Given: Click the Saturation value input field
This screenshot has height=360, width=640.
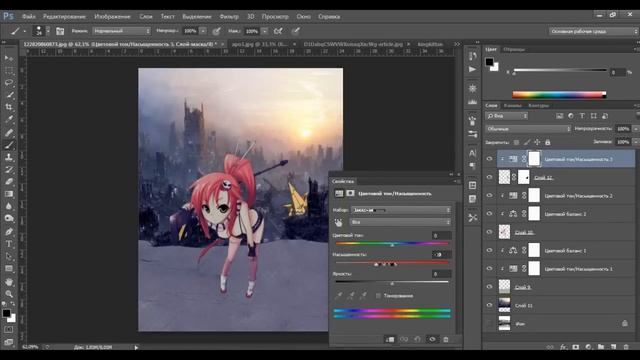Looking at the screenshot, I should point(442,255).
